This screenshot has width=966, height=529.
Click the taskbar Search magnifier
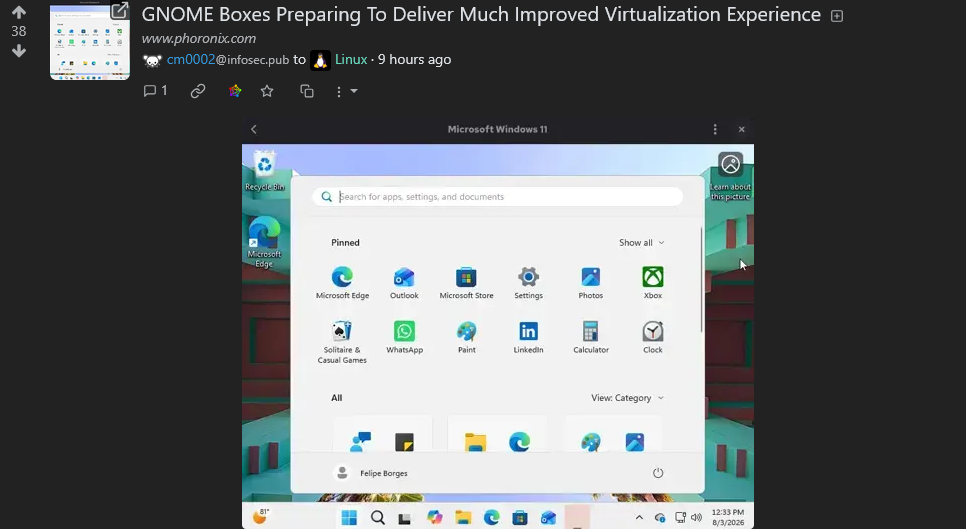click(378, 517)
